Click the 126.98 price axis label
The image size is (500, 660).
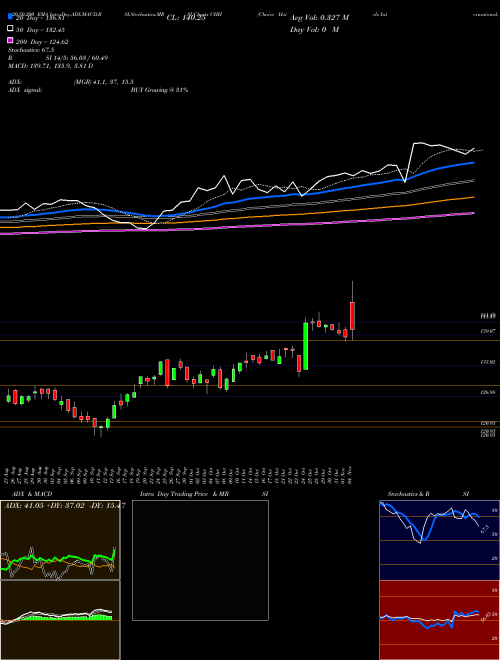coord(488,392)
